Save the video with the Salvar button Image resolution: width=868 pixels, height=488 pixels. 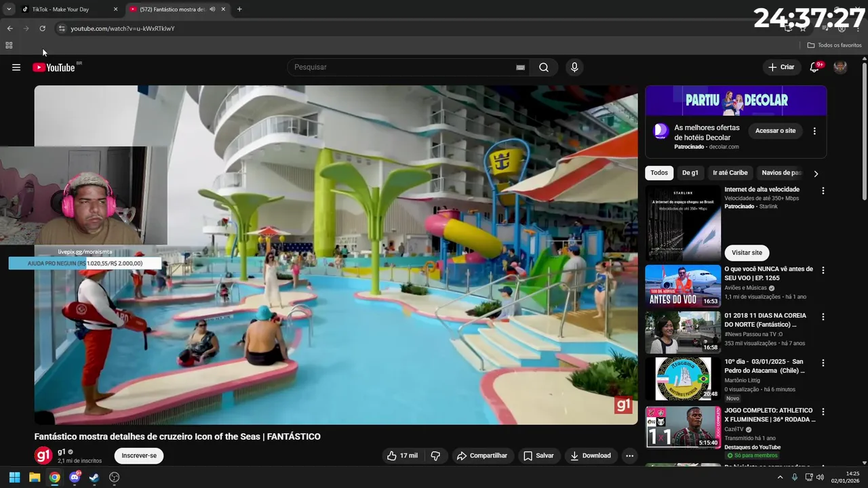[538, 455]
